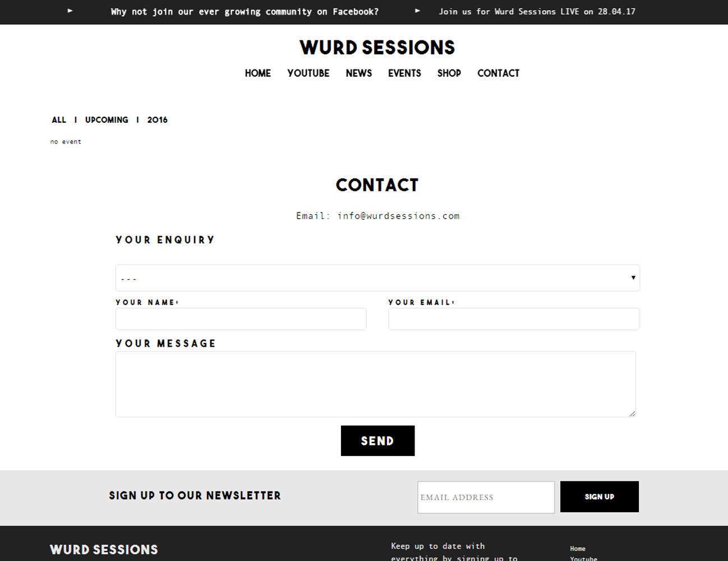Image resolution: width=728 pixels, height=561 pixels.
Task: Go to the YouTube nav item
Action: [308, 73]
